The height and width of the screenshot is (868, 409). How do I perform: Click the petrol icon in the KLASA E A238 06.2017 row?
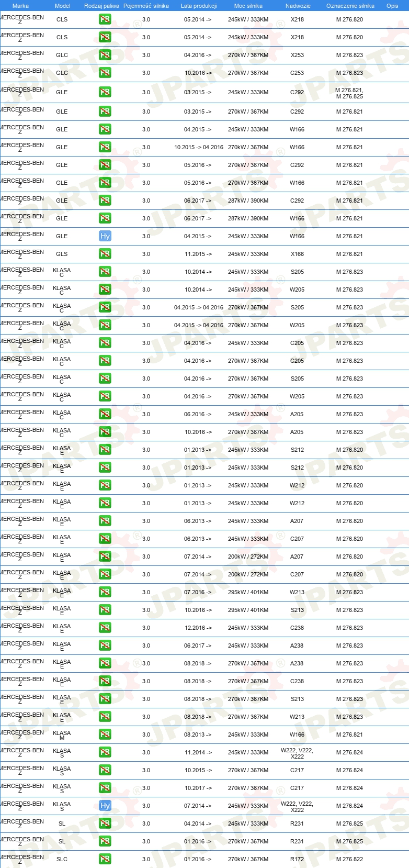[x=105, y=646]
